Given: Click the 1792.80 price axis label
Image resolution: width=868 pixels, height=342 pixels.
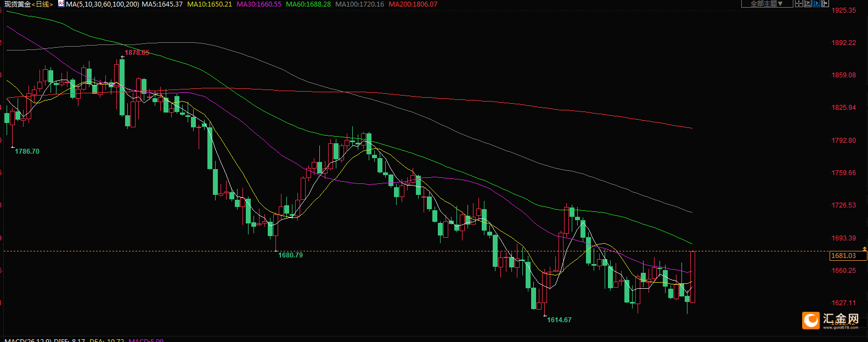Looking at the screenshot, I should pyautogui.click(x=844, y=141).
